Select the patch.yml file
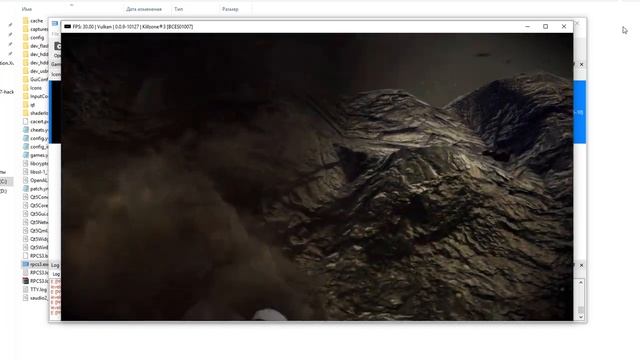 (35, 189)
